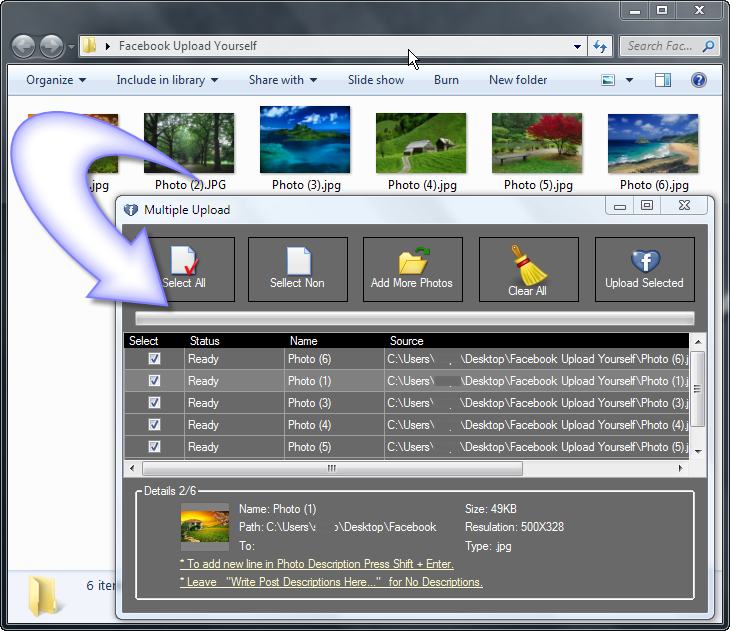730x631 pixels.
Task: Click the Explorer Back arrow button
Action: coord(23,46)
